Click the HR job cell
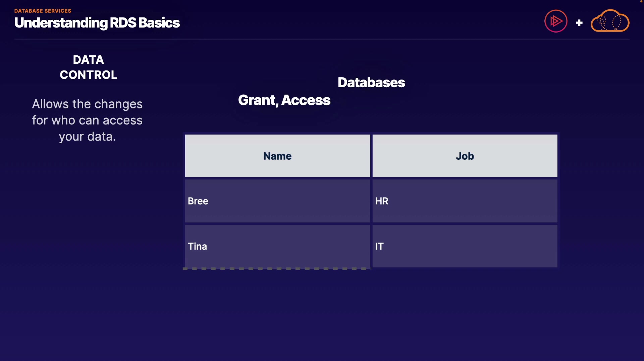The width and height of the screenshot is (644, 361). coord(465,201)
